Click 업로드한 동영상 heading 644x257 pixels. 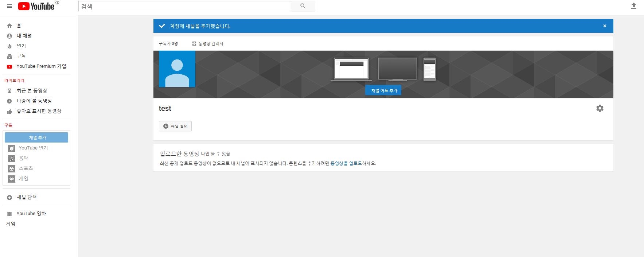pyautogui.click(x=180, y=153)
